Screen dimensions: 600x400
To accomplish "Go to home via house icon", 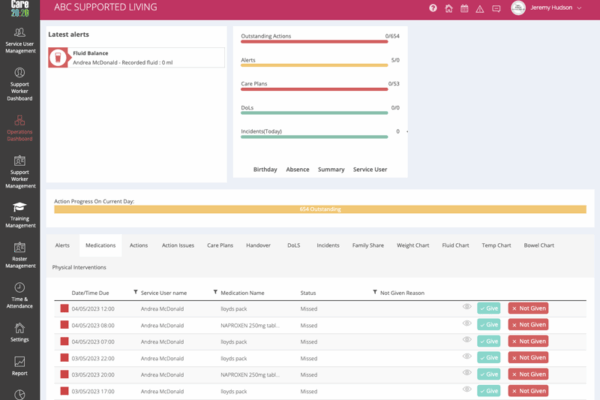I will [x=449, y=9].
